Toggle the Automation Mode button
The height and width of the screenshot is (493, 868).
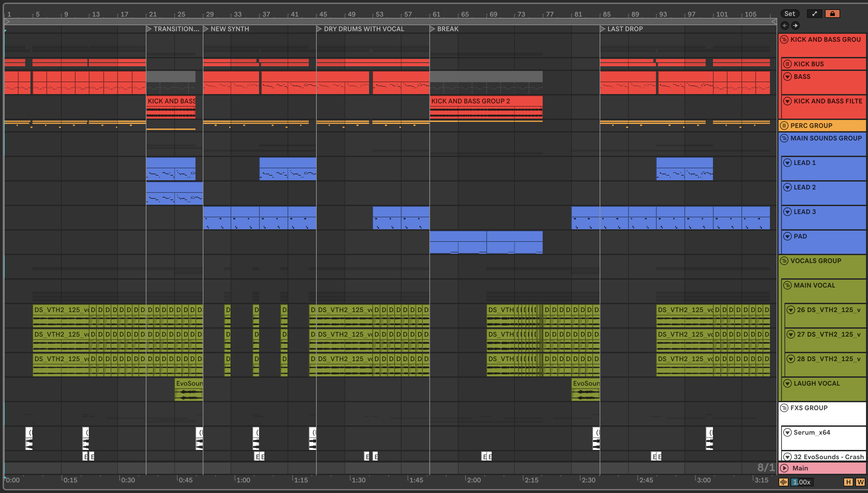[814, 14]
